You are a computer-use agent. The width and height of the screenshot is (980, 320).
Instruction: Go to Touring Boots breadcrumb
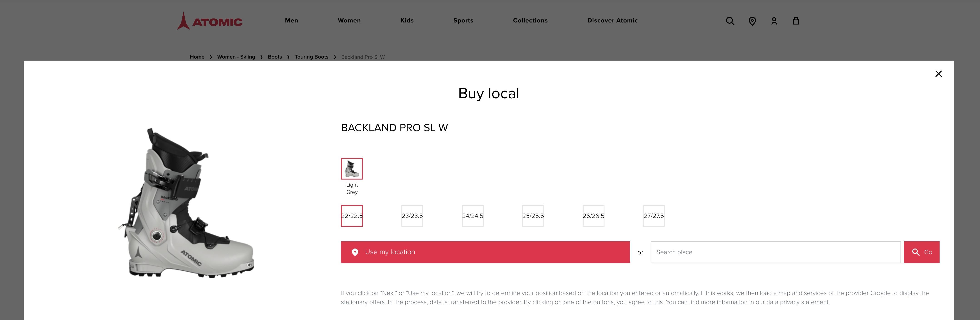(x=311, y=57)
